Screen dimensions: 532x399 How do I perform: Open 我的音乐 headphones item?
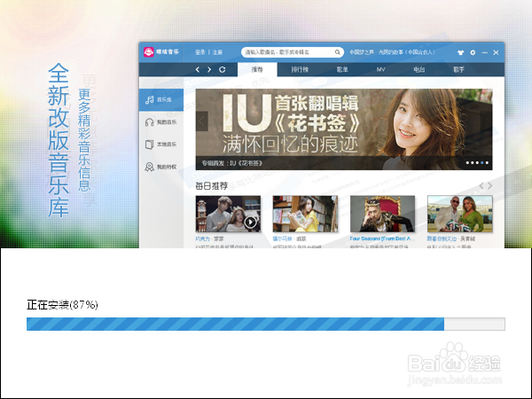(x=161, y=122)
